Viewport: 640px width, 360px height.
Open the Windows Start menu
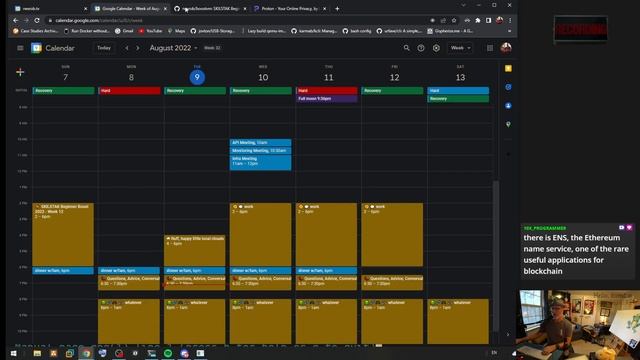(13, 353)
